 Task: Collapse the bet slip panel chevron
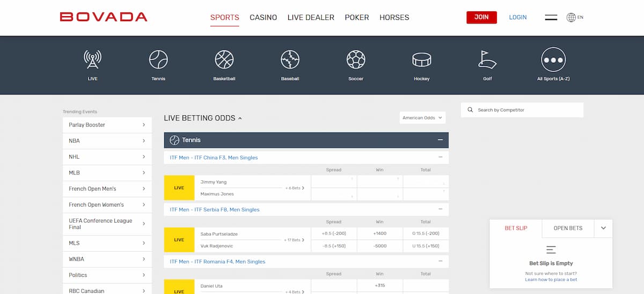point(603,228)
